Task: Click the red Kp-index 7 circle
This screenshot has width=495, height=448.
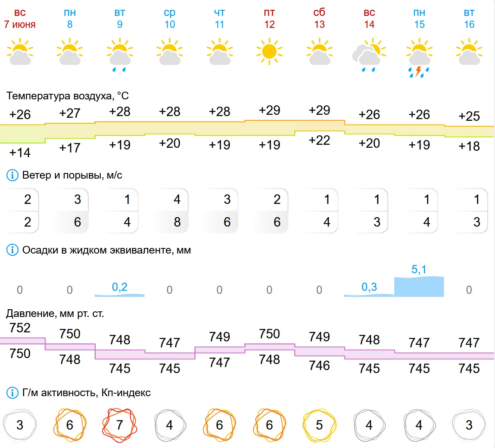Action: click(x=120, y=425)
